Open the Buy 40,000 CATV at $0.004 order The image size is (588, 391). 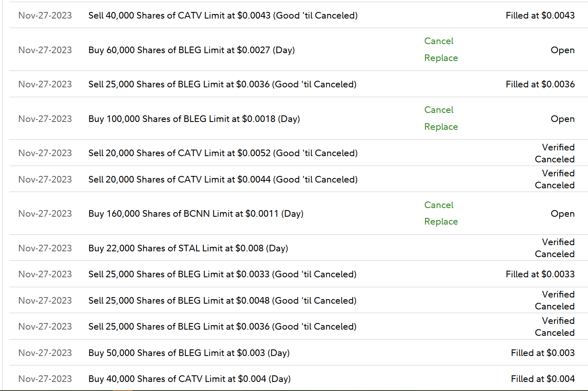(189, 379)
